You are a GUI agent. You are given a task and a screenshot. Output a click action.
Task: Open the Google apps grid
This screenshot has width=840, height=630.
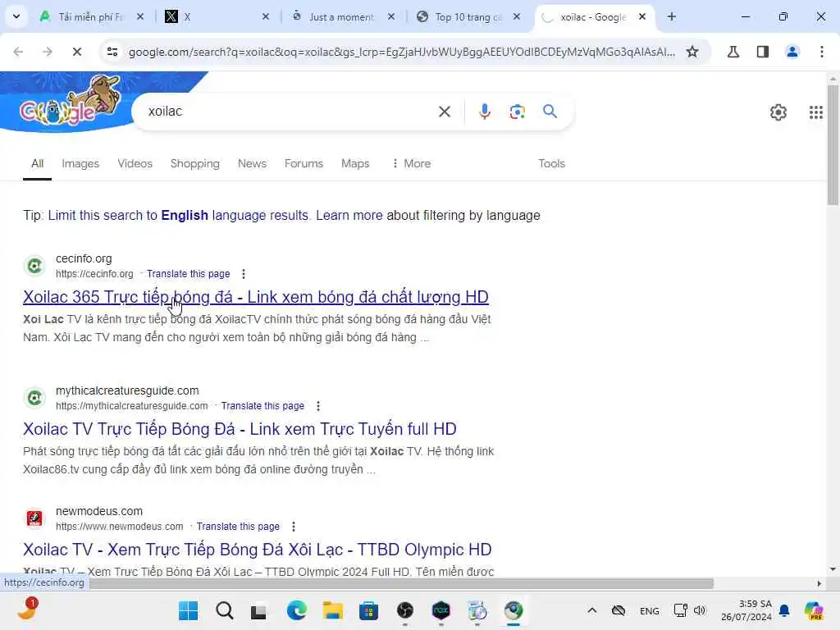[x=816, y=112]
